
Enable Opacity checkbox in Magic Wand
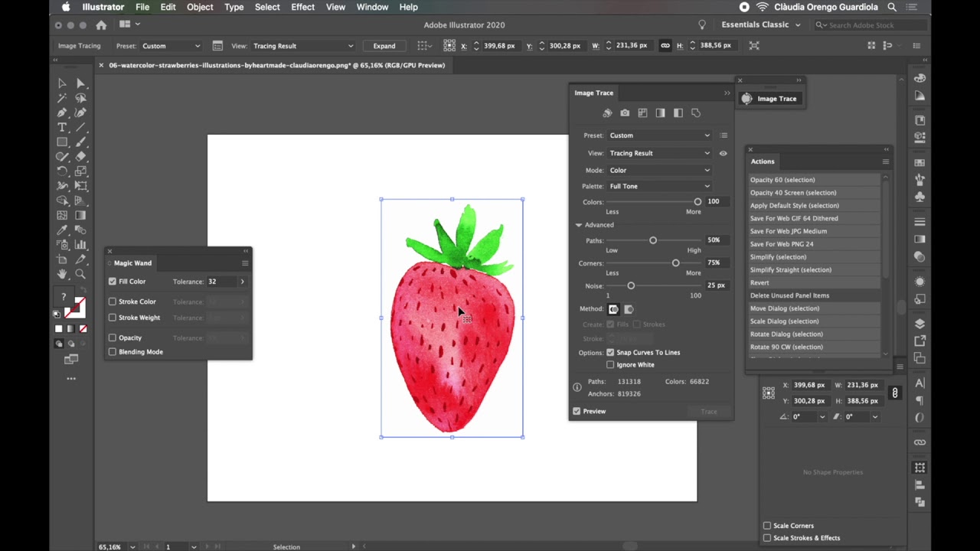(x=113, y=337)
